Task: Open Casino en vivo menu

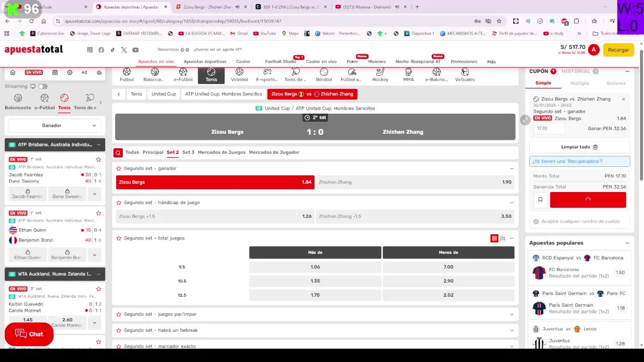Action: pos(321,61)
